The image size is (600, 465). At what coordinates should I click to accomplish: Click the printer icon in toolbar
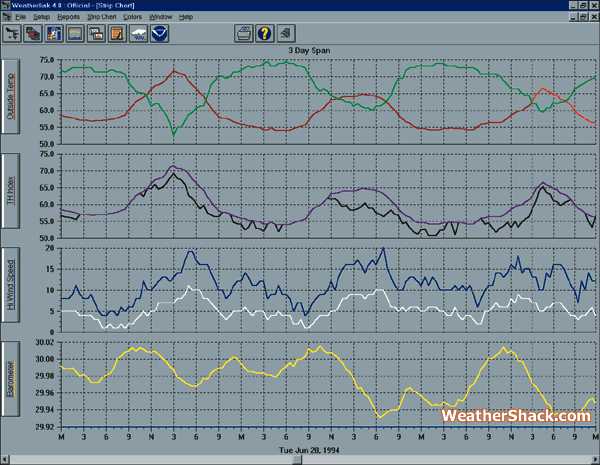tap(243, 35)
